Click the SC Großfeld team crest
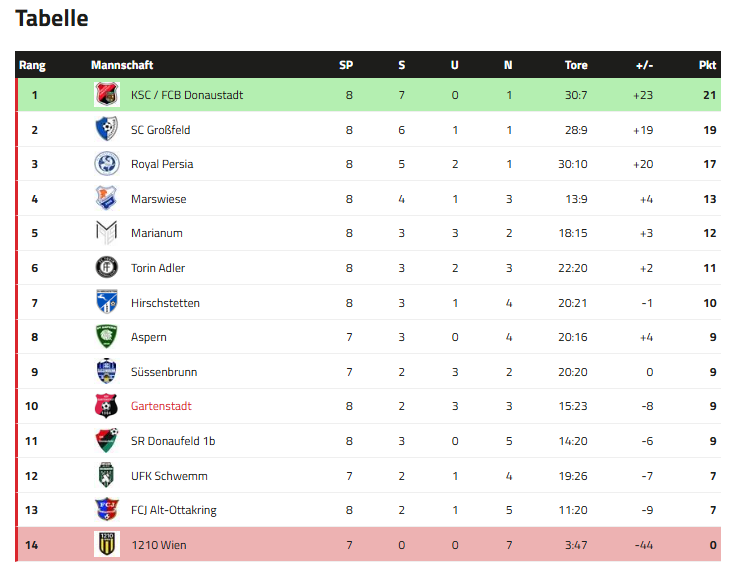Screen dimensions: 729x569 106,129
